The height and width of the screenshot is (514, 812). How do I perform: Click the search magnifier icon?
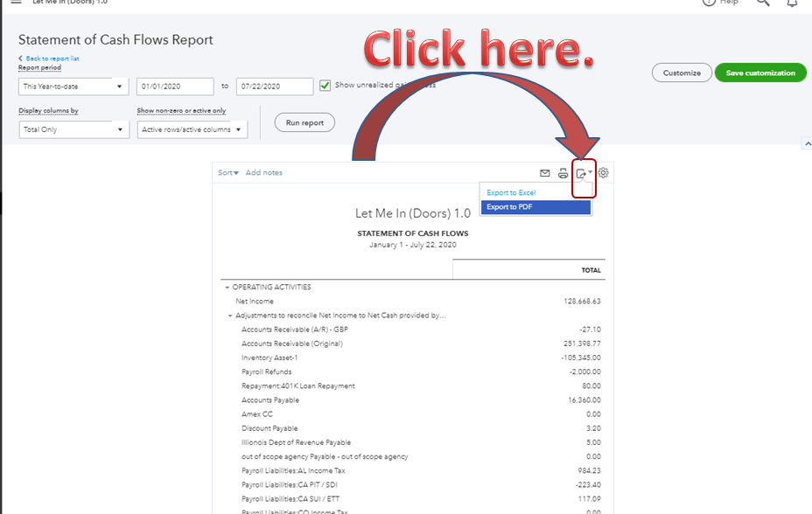point(763,2)
